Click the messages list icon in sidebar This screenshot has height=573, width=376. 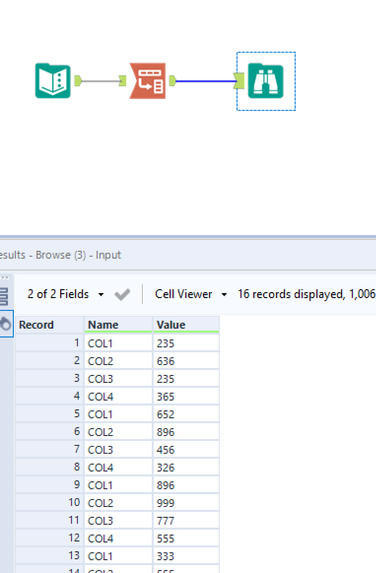pyautogui.click(x=4, y=296)
